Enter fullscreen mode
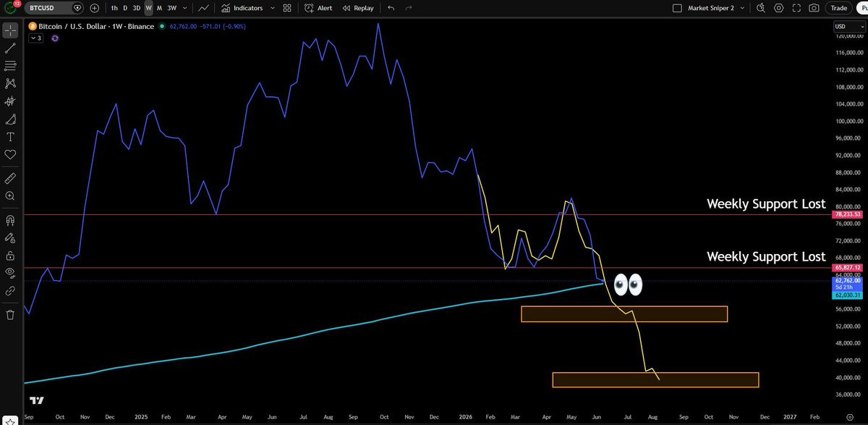 [796, 8]
